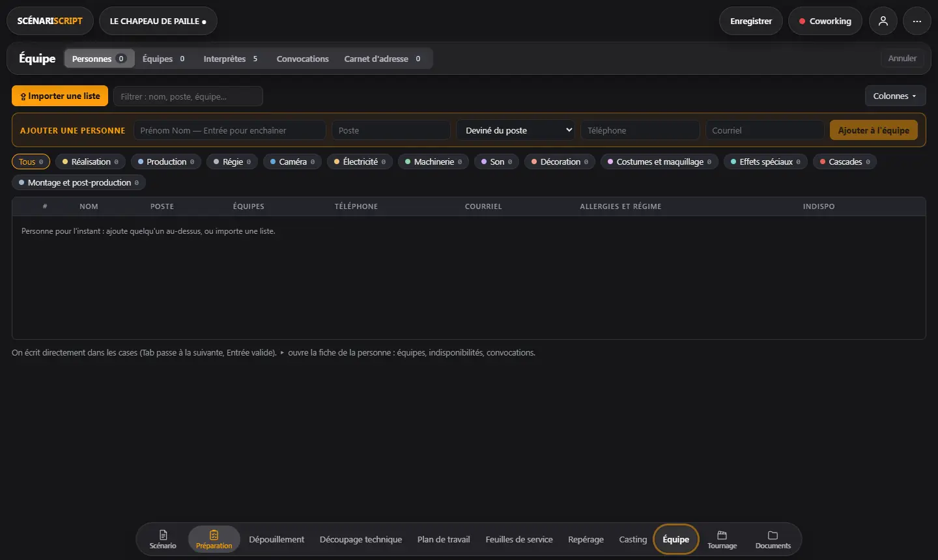
Task: Click the Importer une liste button
Action: (x=60, y=96)
